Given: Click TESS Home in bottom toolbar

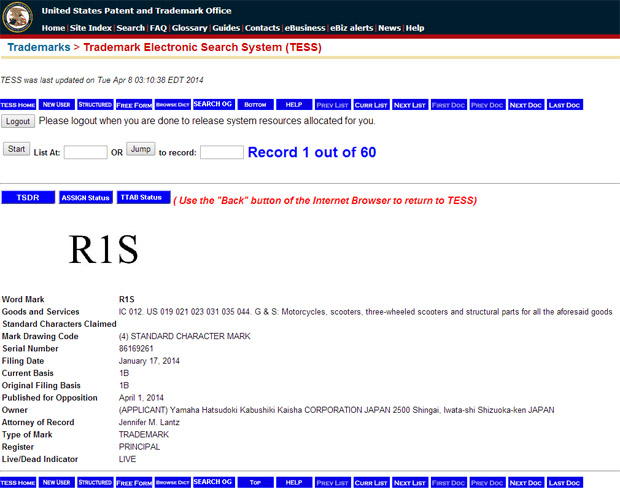Looking at the screenshot, I should coord(18,482).
